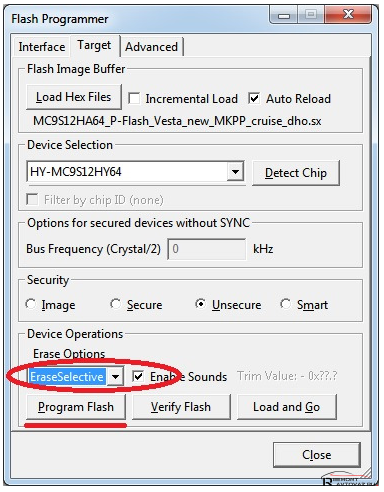
Task: Enable the Incremental Load checkbox
Action: (x=134, y=98)
